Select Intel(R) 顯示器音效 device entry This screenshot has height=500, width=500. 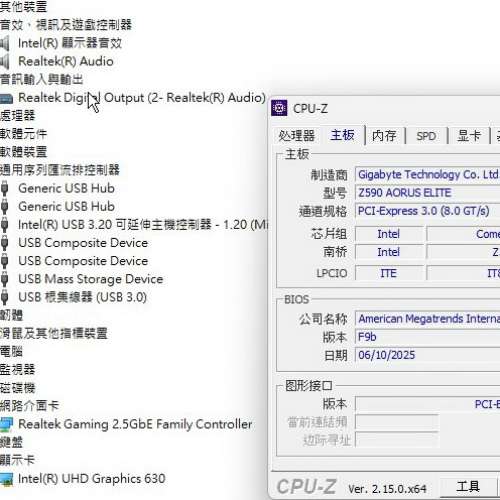(x=70, y=43)
